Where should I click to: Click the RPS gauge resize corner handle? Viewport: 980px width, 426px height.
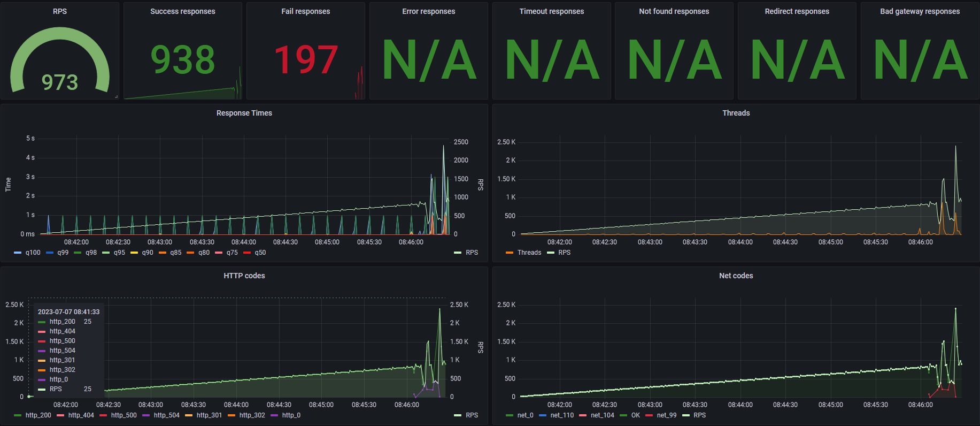(x=116, y=97)
